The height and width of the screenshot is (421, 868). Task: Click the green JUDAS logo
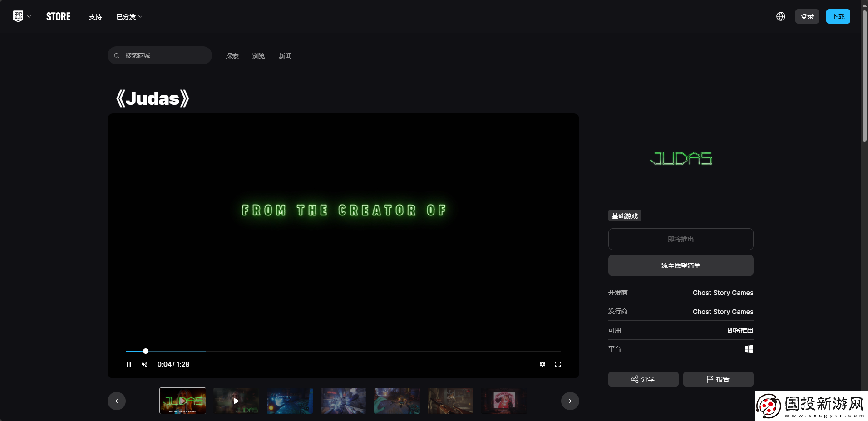pyautogui.click(x=681, y=158)
